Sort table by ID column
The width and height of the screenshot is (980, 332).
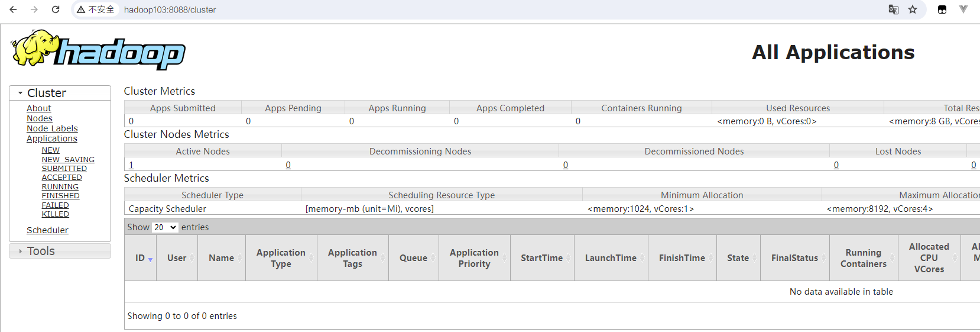(x=141, y=258)
